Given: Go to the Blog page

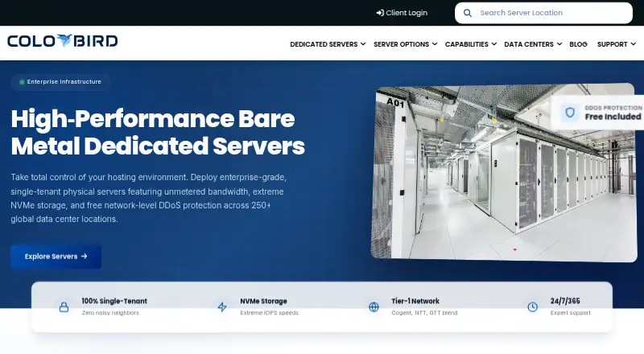Looking at the screenshot, I should click(578, 44).
